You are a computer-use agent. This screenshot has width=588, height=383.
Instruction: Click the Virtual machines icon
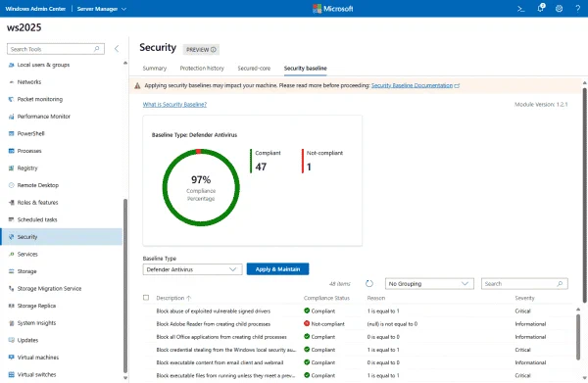tap(11, 358)
